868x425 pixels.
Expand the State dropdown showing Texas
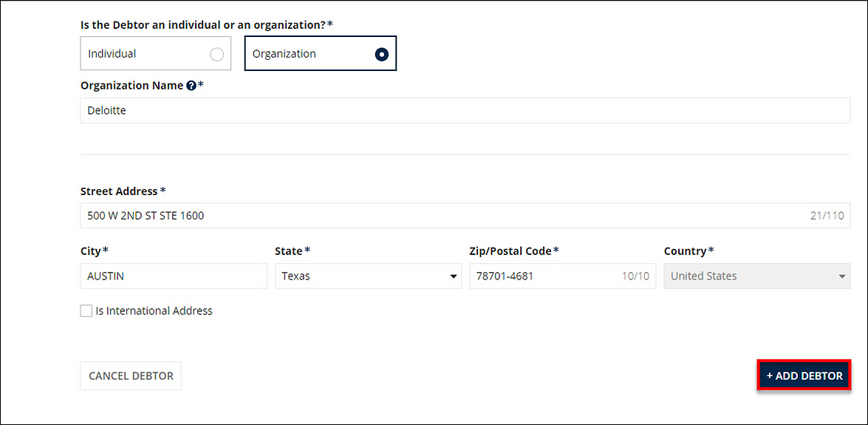tap(368, 276)
